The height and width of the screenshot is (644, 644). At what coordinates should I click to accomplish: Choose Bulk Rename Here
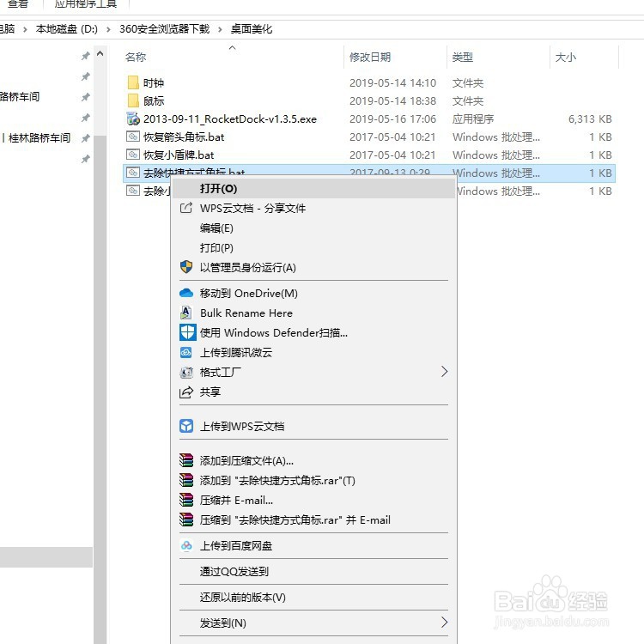pyautogui.click(x=313, y=313)
